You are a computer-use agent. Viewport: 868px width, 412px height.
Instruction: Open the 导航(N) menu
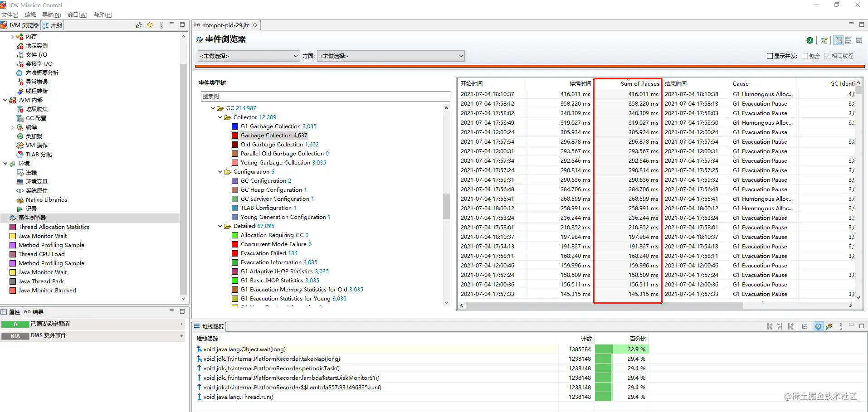[x=51, y=15]
